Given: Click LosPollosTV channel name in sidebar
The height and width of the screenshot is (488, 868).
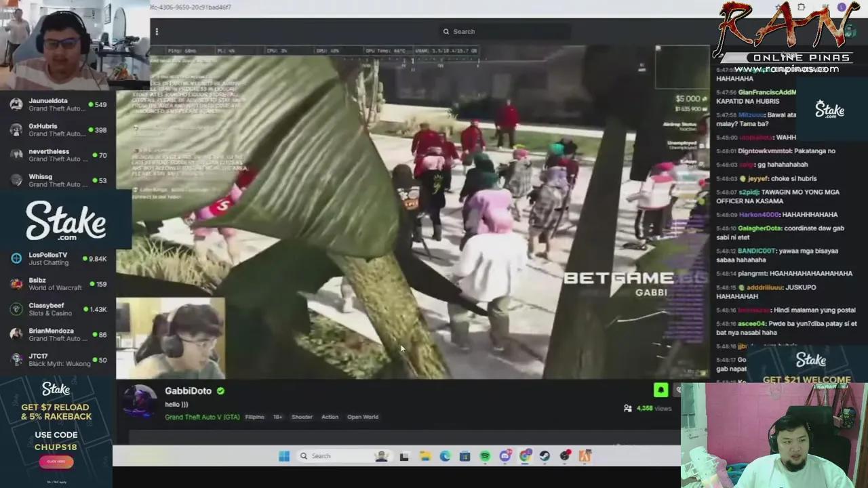Looking at the screenshot, I should (x=47, y=255).
